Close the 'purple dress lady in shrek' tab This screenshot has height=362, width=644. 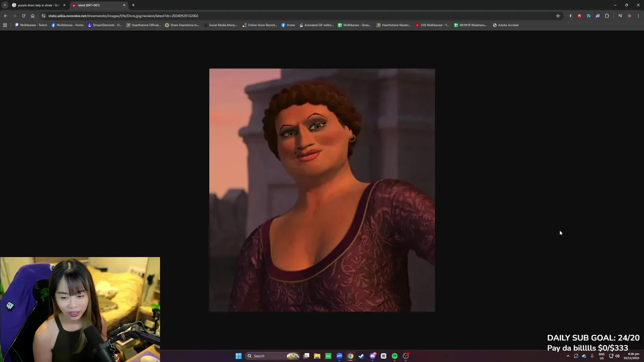(64, 5)
